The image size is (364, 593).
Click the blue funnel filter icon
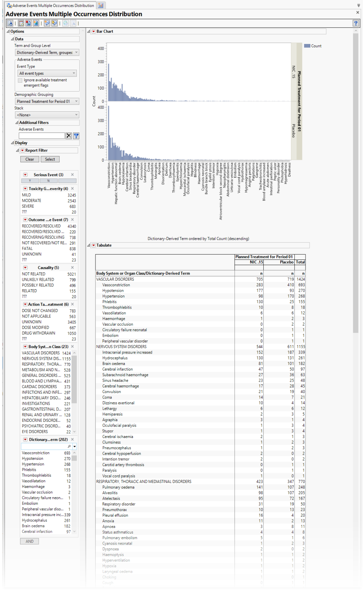coord(76,136)
